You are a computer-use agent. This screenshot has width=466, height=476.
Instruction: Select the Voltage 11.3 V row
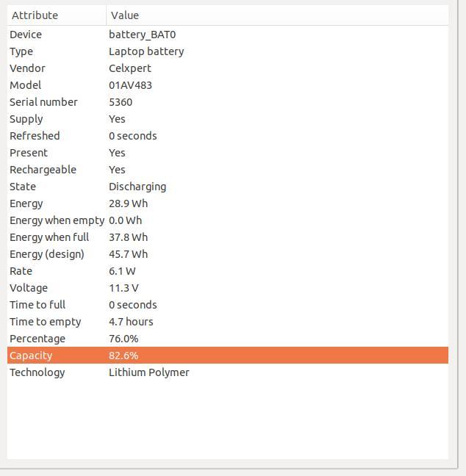(228, 288)
